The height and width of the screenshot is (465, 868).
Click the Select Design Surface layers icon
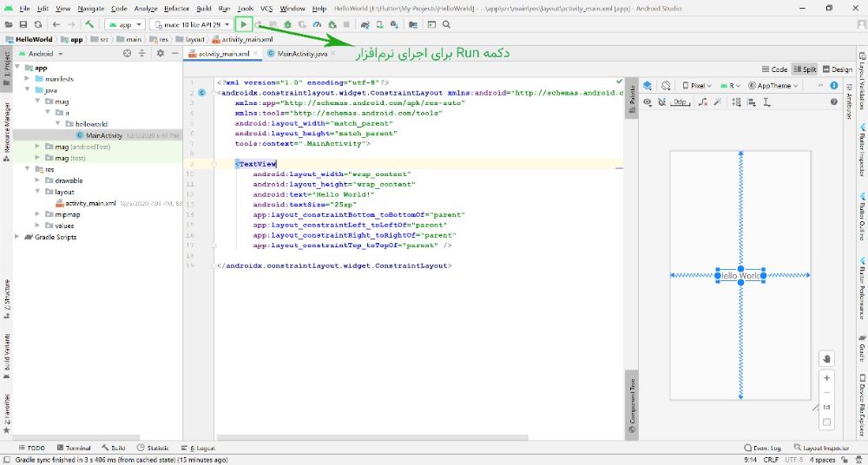pos(648,86)
